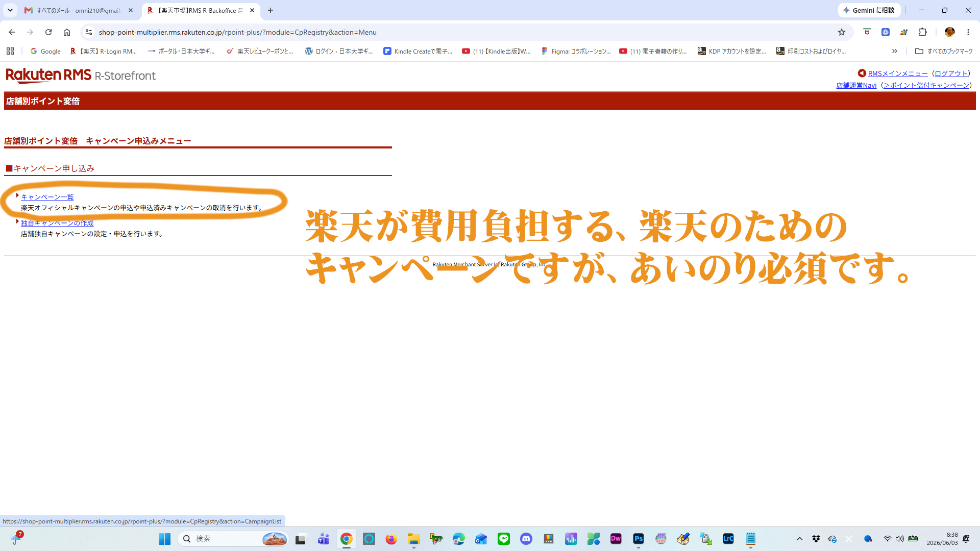Open the Windows Start menu
This screenshot has width=980, height=551.
tap(164, 539)
